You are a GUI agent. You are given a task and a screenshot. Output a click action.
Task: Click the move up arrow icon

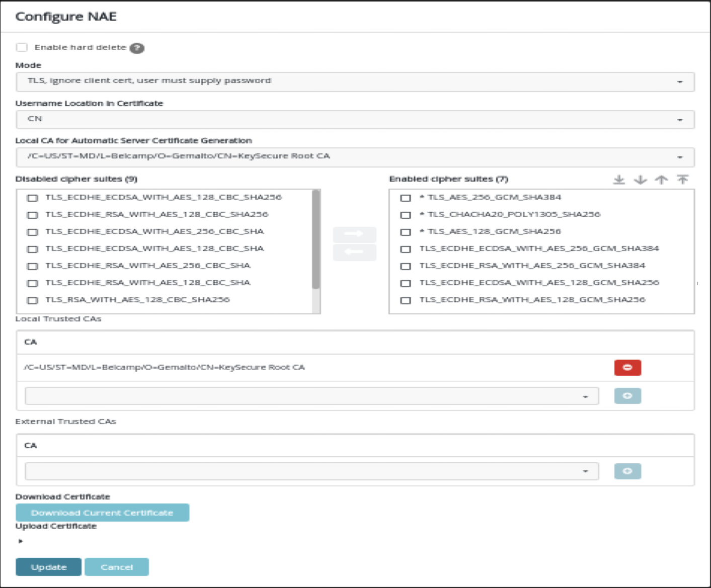[661, 180]
